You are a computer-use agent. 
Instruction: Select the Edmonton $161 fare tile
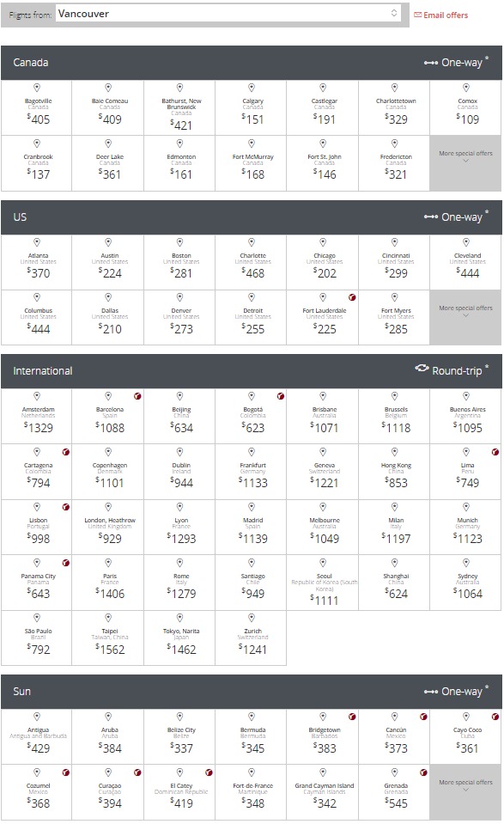point(179,163)
